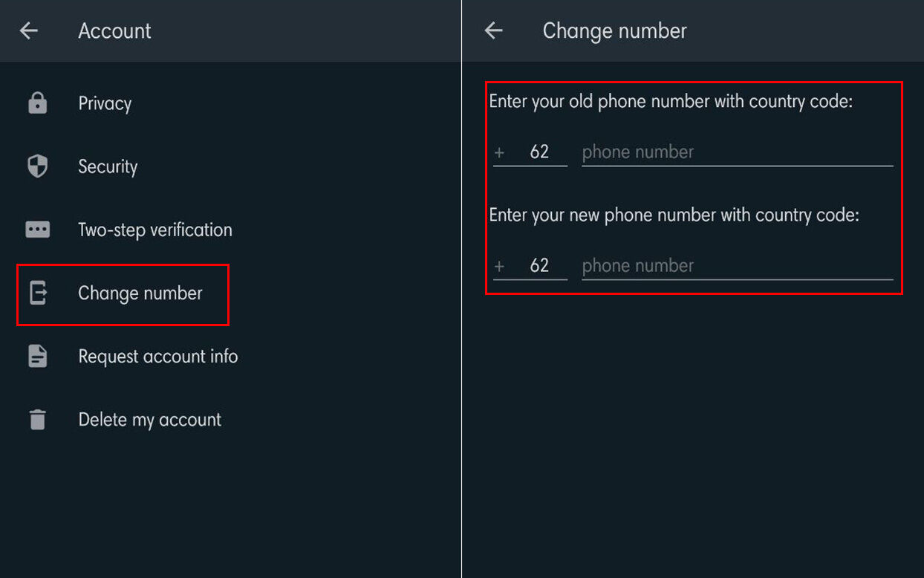Edit the old number country code 62
Viewport: 924px width, 578px height.
point(539,152)
